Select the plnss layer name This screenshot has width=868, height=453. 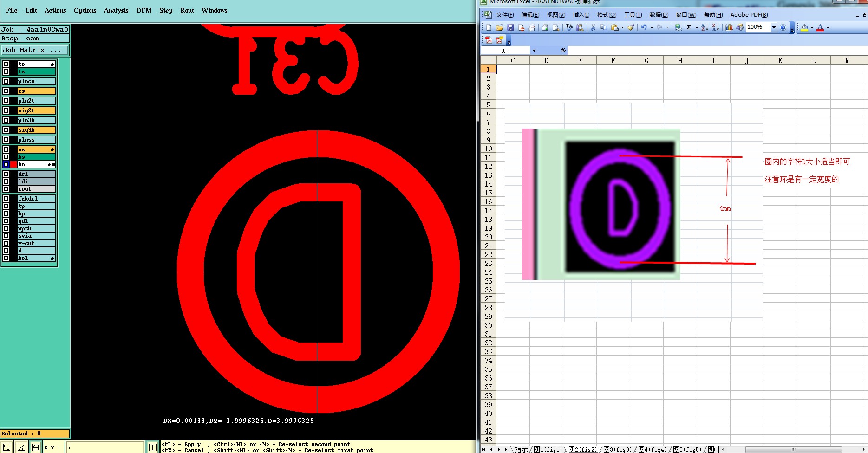click(37, 140)
